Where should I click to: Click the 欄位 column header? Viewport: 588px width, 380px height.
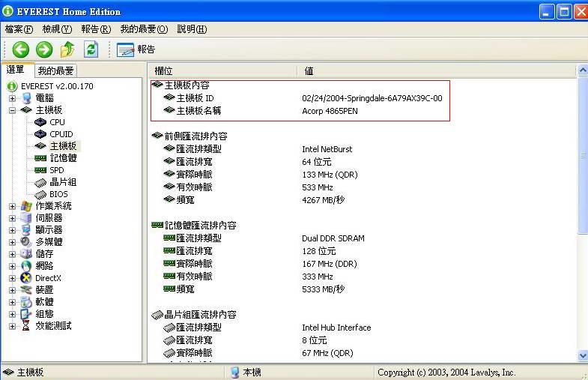point(222,71)
